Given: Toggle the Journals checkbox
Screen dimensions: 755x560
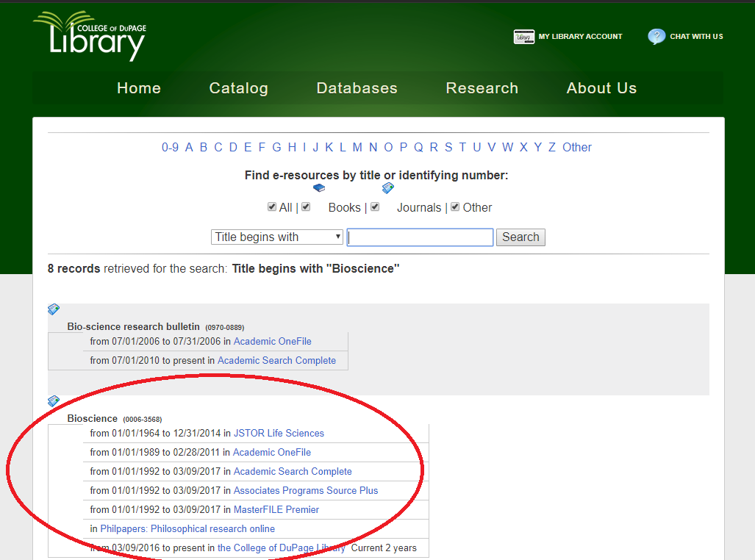Looking at the screenshot, I should tap(375, 207).
